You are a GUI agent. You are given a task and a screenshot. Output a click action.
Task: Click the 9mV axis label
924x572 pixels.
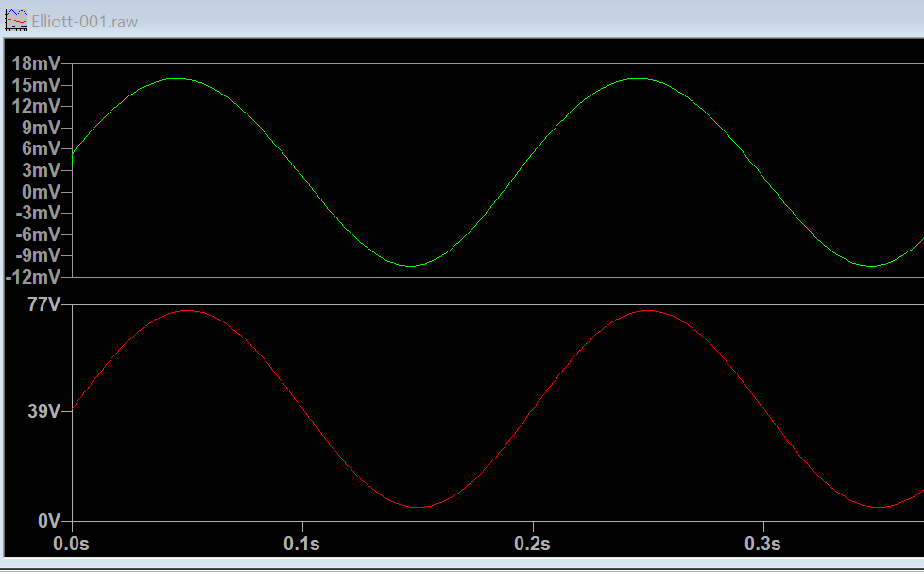[x=41, y=128]
